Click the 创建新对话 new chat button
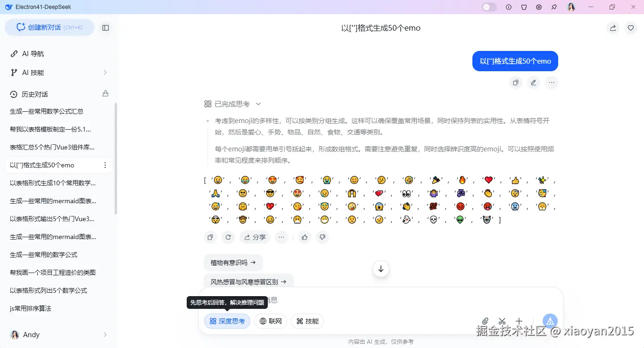The image size is (644, 348). click(x=49, y=27)
